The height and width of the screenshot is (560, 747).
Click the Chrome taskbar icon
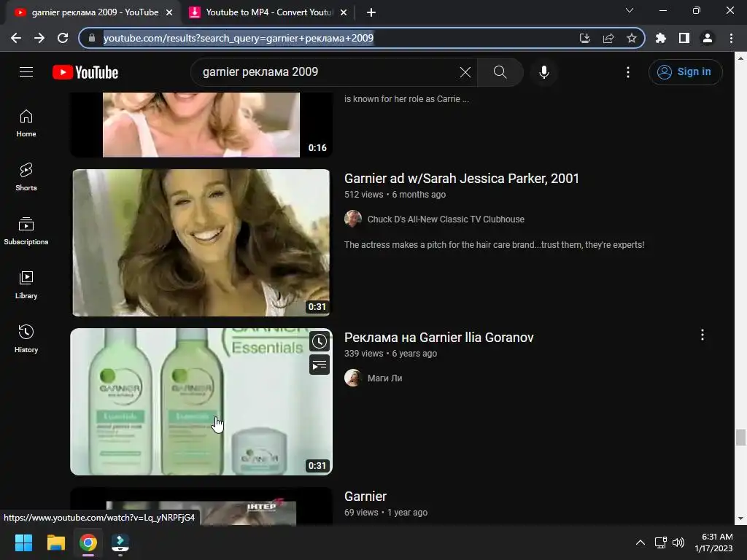88,542
